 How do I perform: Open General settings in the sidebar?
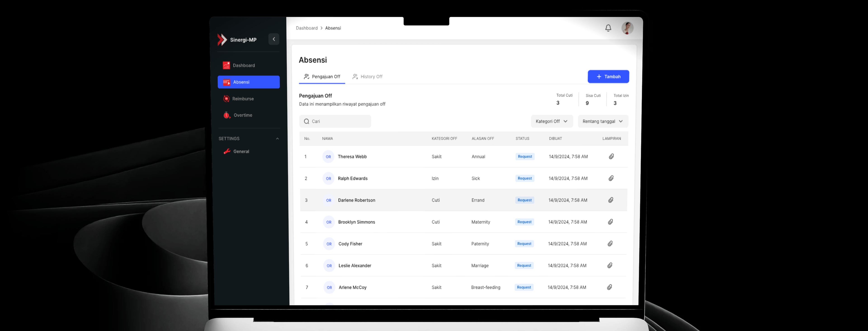pos(241,152)
